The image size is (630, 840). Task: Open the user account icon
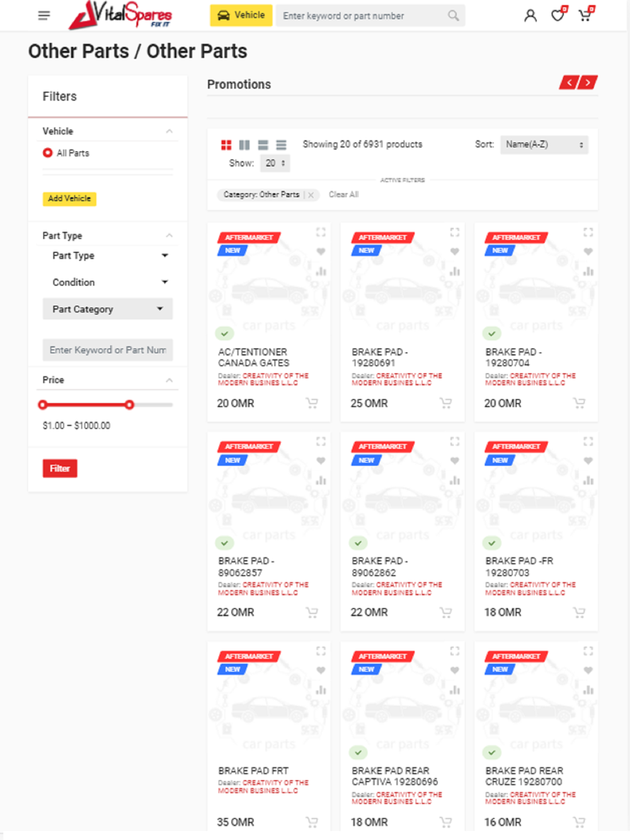530,15
